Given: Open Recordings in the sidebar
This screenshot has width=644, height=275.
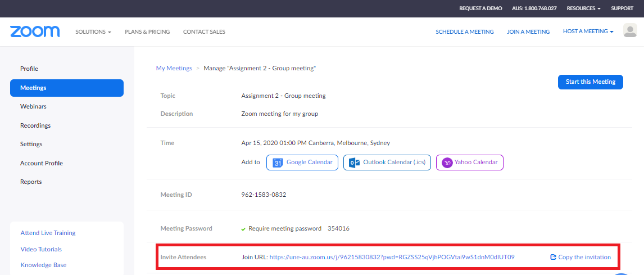Looking at the screenshot, I should pyautogui.click(x=35, y=125).
